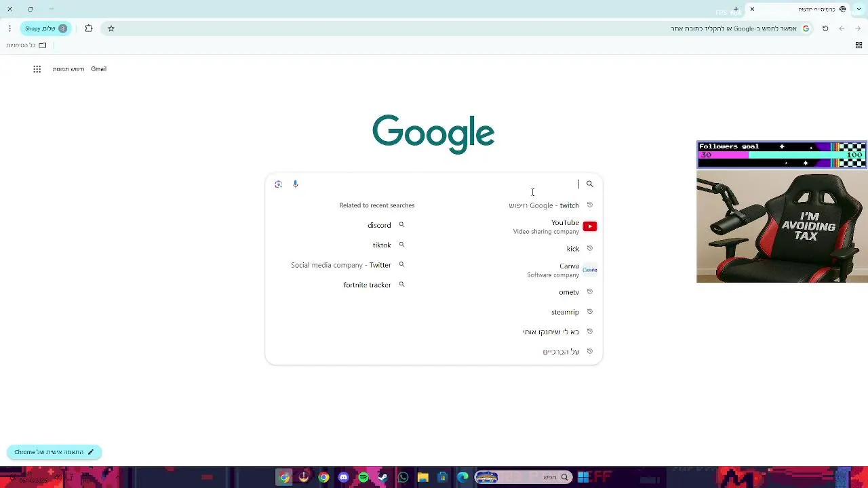This screenshot has width=868, height=488.
Task: Open the Windows Start button
Action: click(583, 478)
